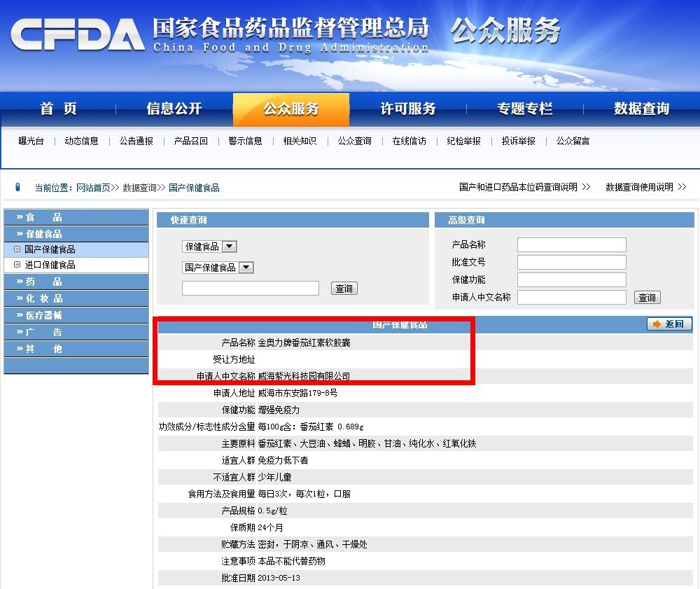The width and height of the screenshot is (700, 589).
Task: Click product name 金奥力牌番茄红素软胶囊
Action: pos(304,342)
